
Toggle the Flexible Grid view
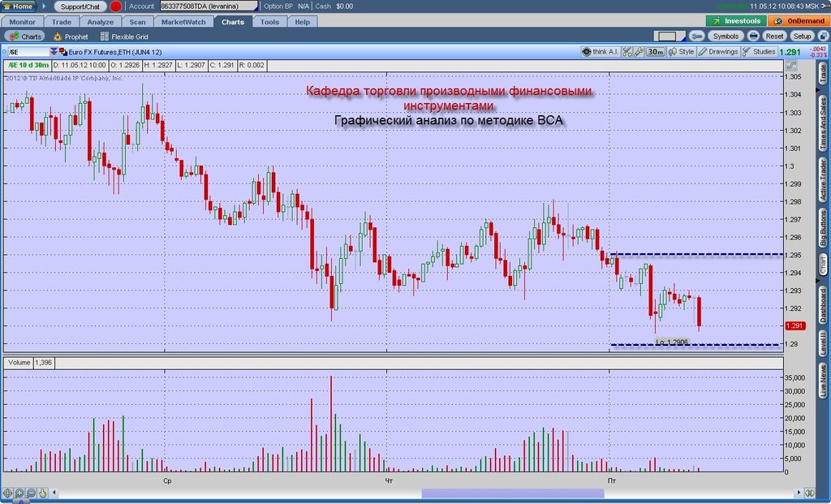pos(124,37)
